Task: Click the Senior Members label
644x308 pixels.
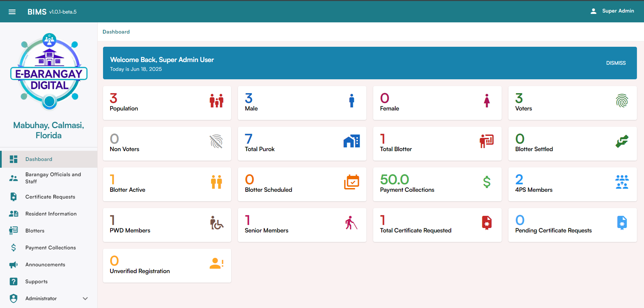Action: coord(266,230)
